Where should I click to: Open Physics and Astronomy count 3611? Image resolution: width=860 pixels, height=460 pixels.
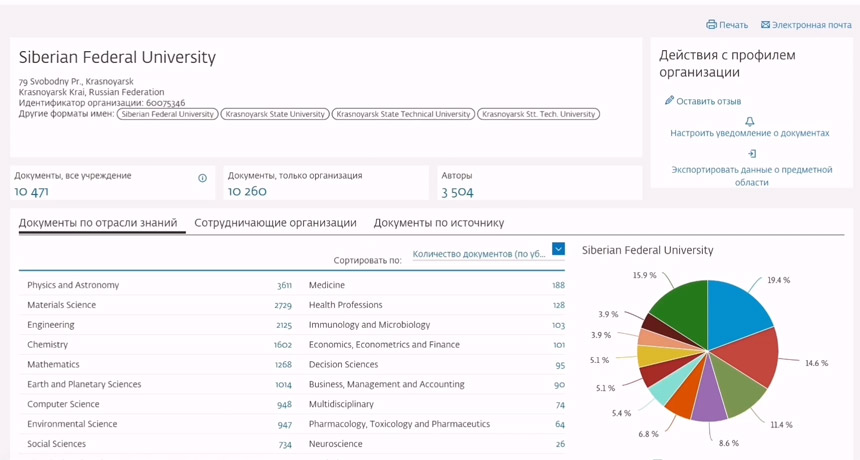(x=284, y=285)
